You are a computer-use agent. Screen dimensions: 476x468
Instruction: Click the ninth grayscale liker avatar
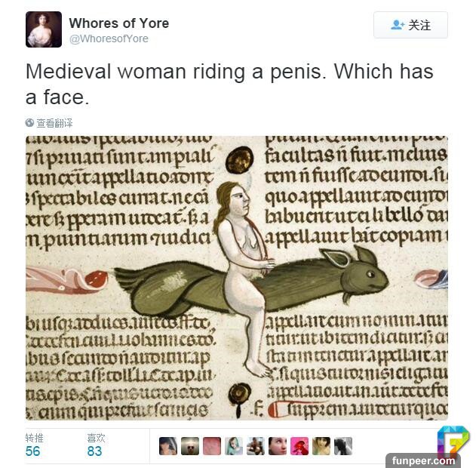pyautogui.click(x=343, y=446)
